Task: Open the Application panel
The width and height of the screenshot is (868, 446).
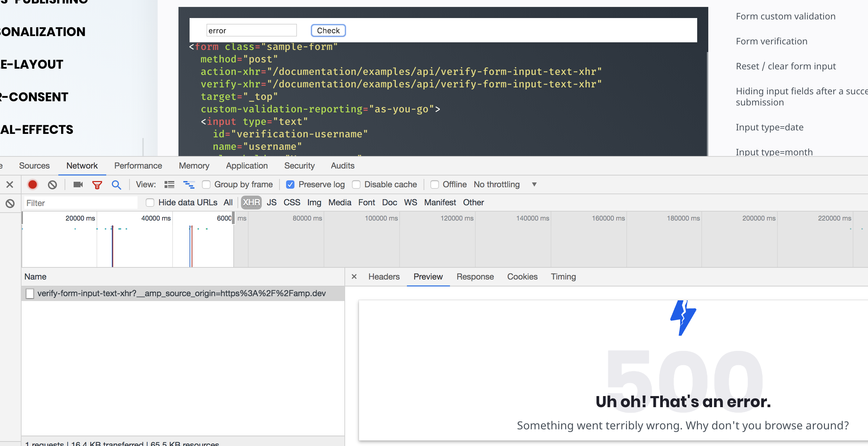Action: point(247,166)
